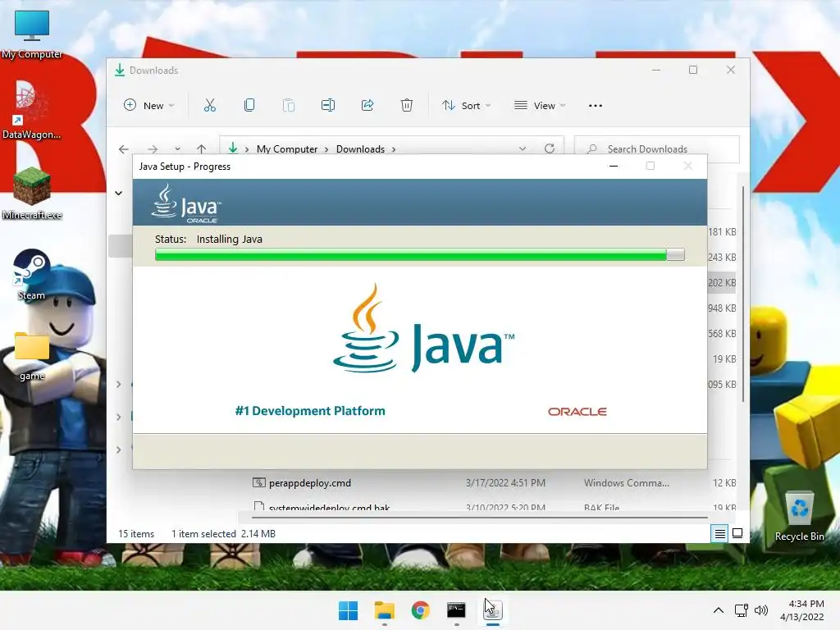Open the See more ellipsis menu
This screenshot has height=630, width=840.
tap(596, 106)
